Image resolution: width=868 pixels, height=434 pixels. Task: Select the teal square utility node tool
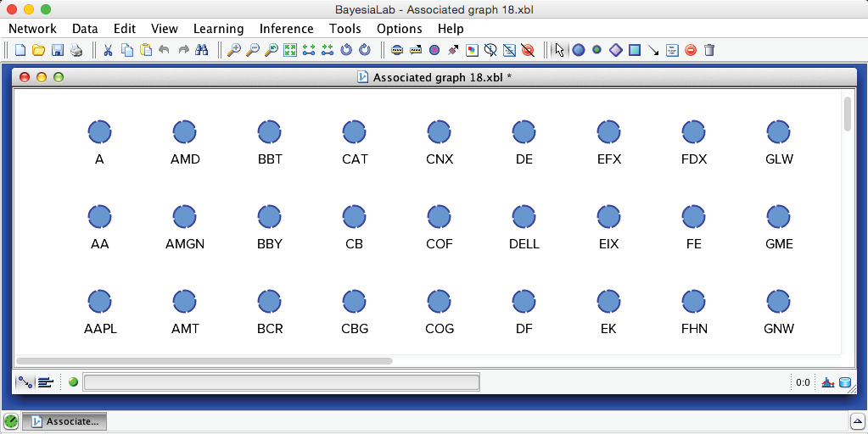click(x=635, y=50)
